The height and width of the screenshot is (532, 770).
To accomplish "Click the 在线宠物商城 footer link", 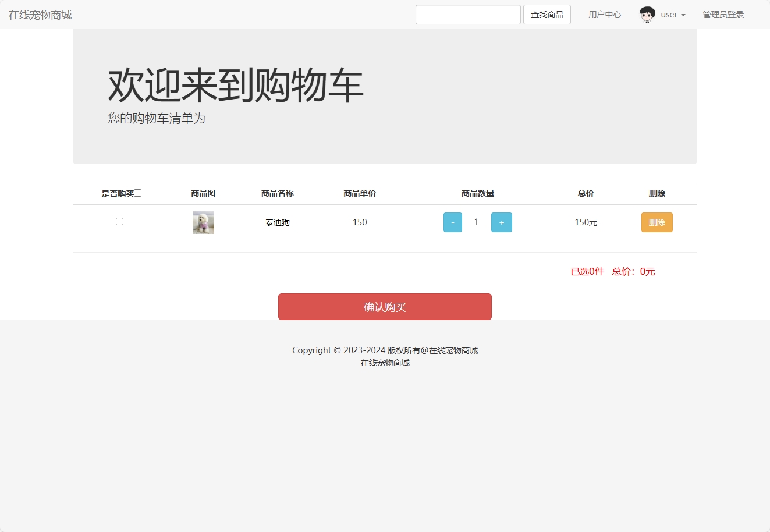I will (385, 362).
